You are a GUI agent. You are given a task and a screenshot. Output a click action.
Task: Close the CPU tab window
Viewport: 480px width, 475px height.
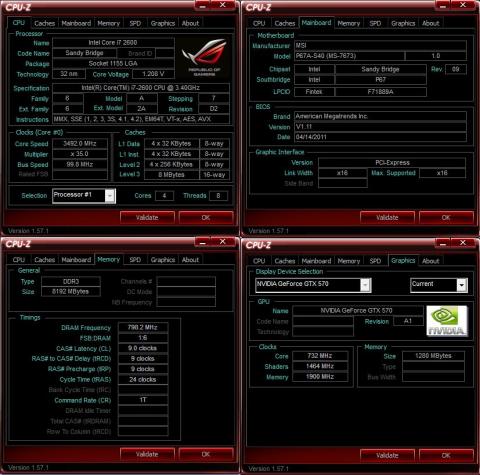click(223, 5)
